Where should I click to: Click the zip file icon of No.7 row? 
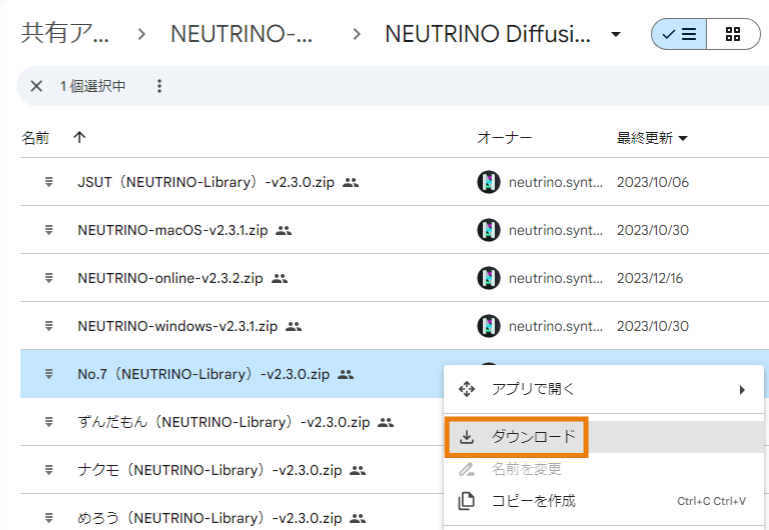coord(49,374)
